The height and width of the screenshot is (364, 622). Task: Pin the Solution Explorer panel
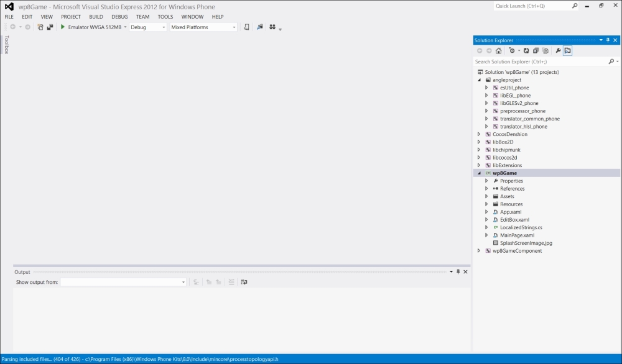pos(608,40)
